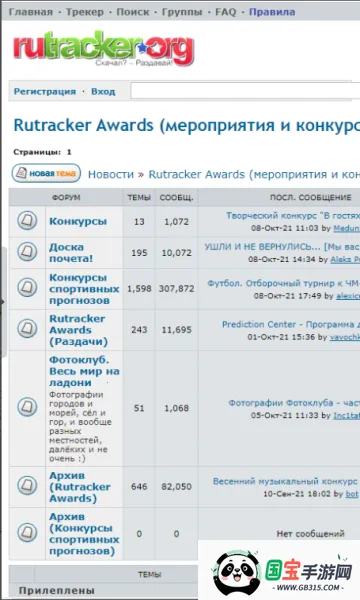Open the Группы menu link

(182, 12)
